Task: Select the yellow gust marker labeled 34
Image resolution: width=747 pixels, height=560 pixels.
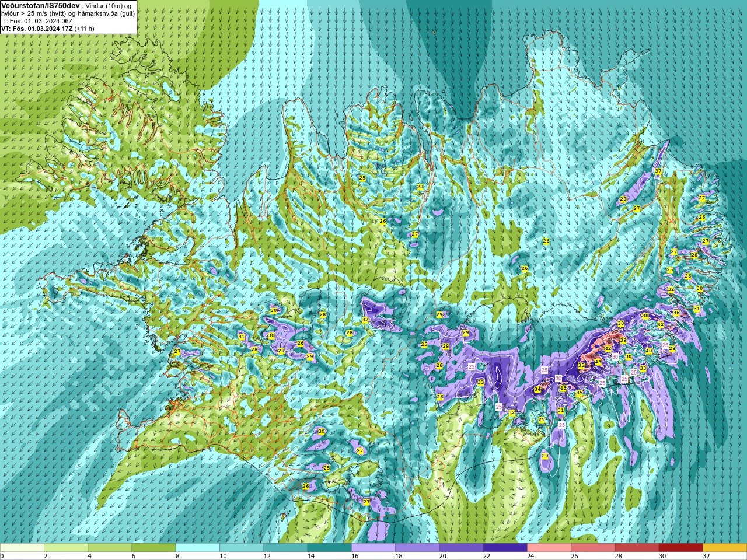Action: coord(537,390)
